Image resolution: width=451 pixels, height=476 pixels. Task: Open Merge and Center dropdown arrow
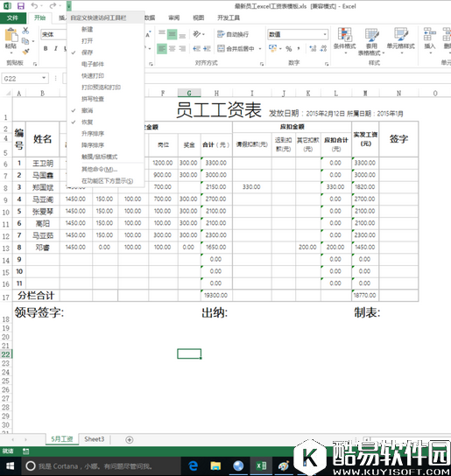[x=260, y=49]
